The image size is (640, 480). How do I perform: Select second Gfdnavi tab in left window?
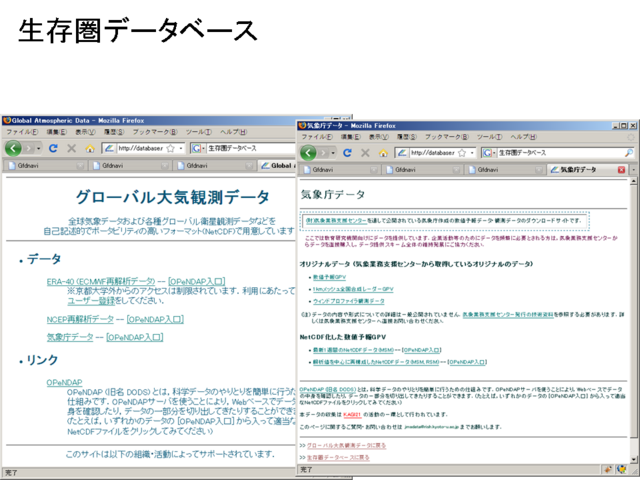pyautogui.click(x=130, y=165)
